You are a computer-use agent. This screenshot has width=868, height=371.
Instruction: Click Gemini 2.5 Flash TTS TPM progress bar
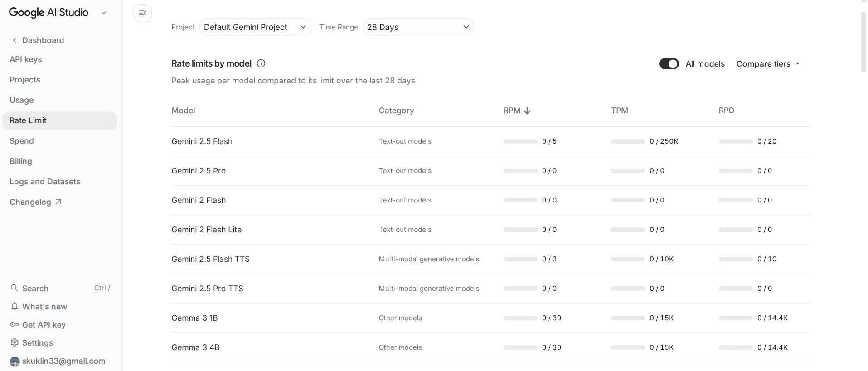tap(628, 259)
